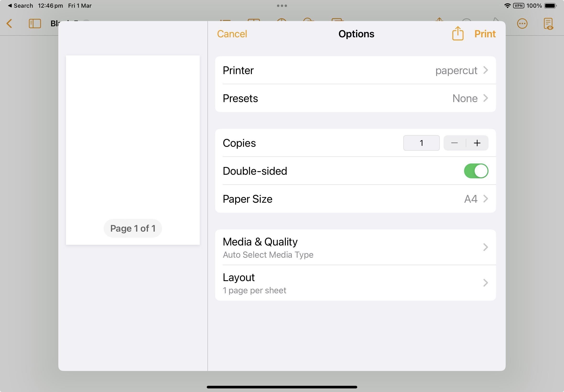Tap the overflow menu icon top-right

(522, 24)
